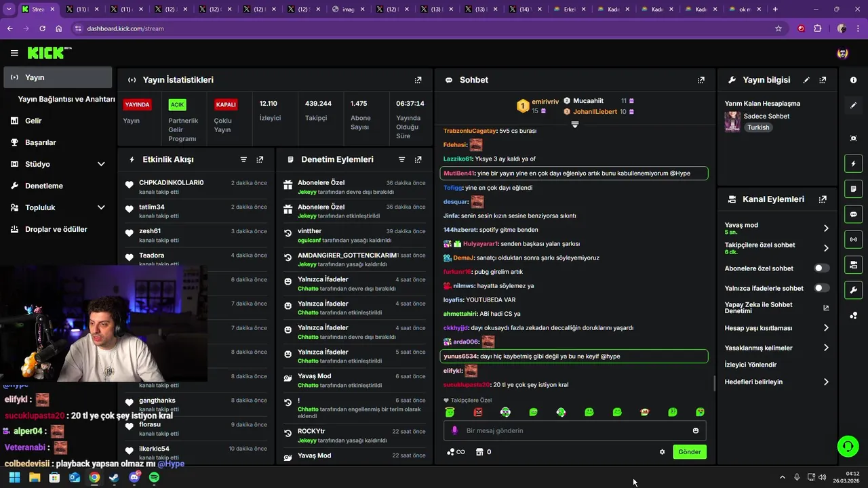Collapse the chat leaderboard chevron

(x=574, y=125)
